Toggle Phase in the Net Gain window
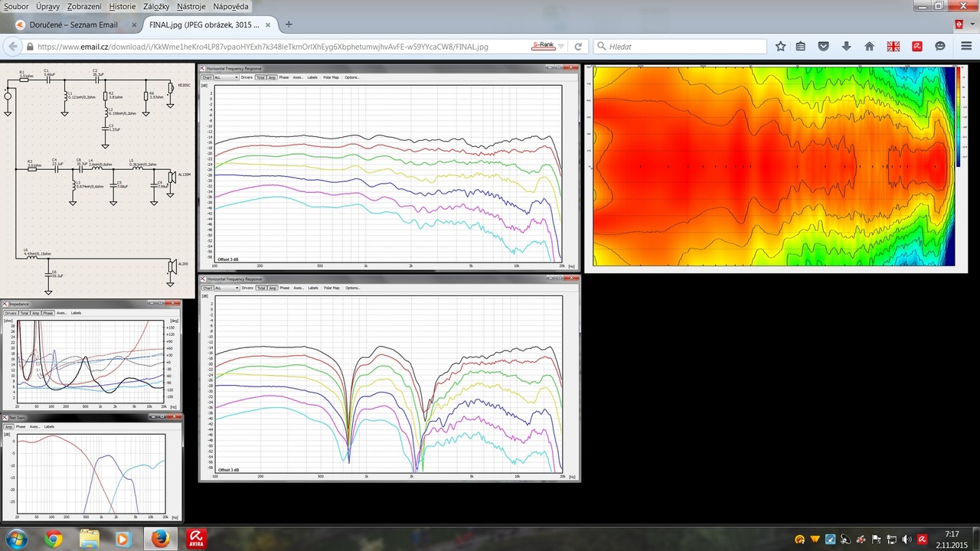 [21, 426]
